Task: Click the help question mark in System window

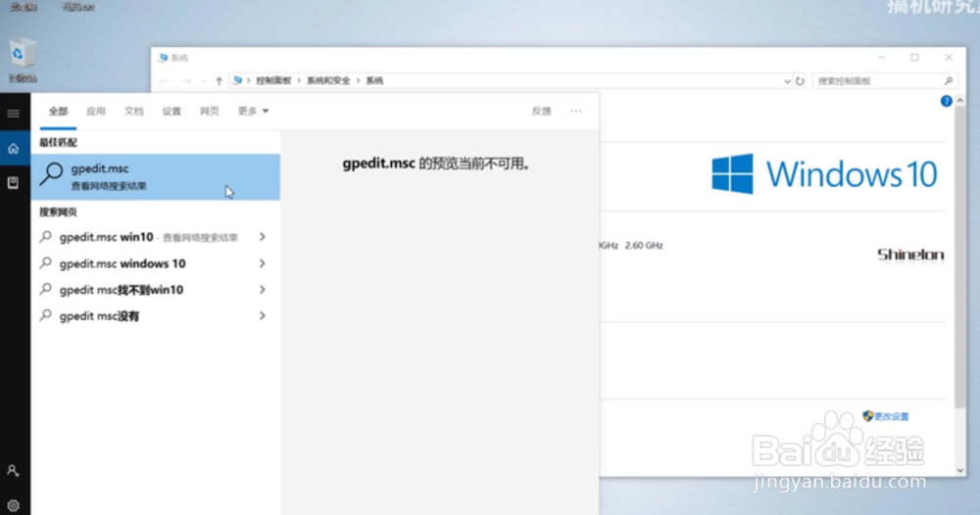Action: point(947,101)
